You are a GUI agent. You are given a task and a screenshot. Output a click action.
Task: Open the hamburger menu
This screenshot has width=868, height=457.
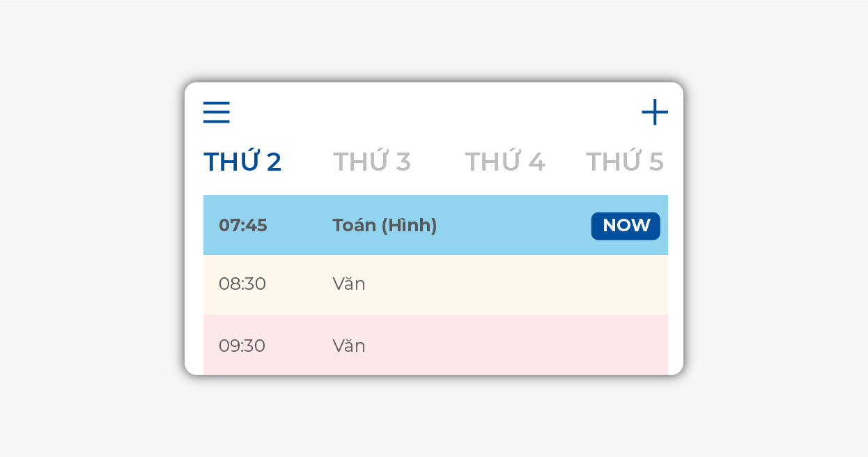(x=216, y=112)
